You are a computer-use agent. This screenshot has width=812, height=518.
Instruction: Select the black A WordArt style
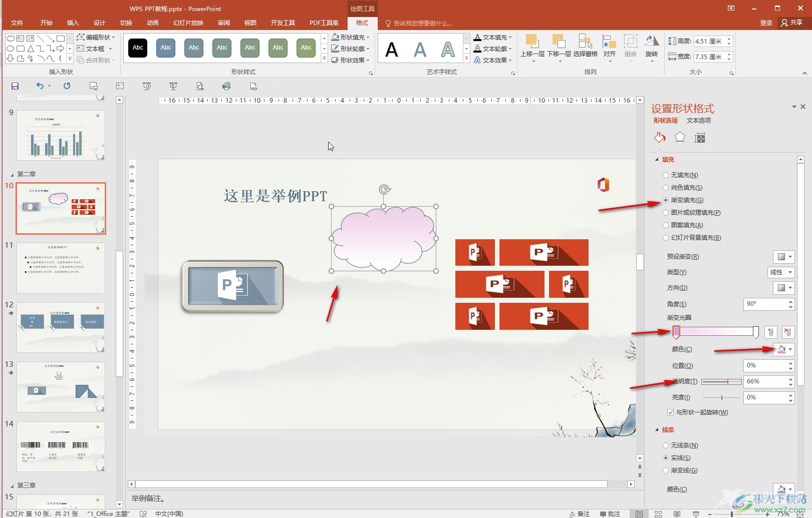[392, 49]
